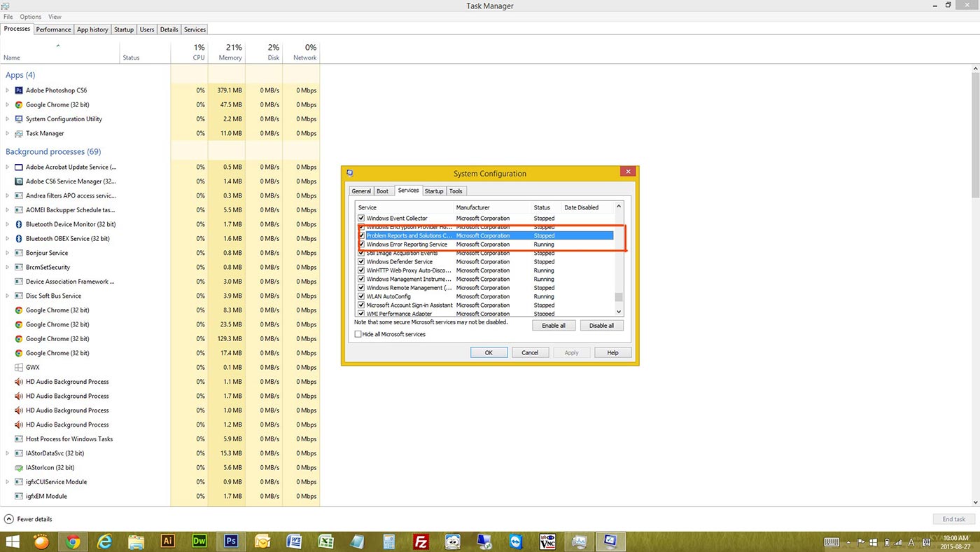Click the IAStorIcon (32 bit) icon
This screenshot has height=552, width=980.
(x=19, y=467)
